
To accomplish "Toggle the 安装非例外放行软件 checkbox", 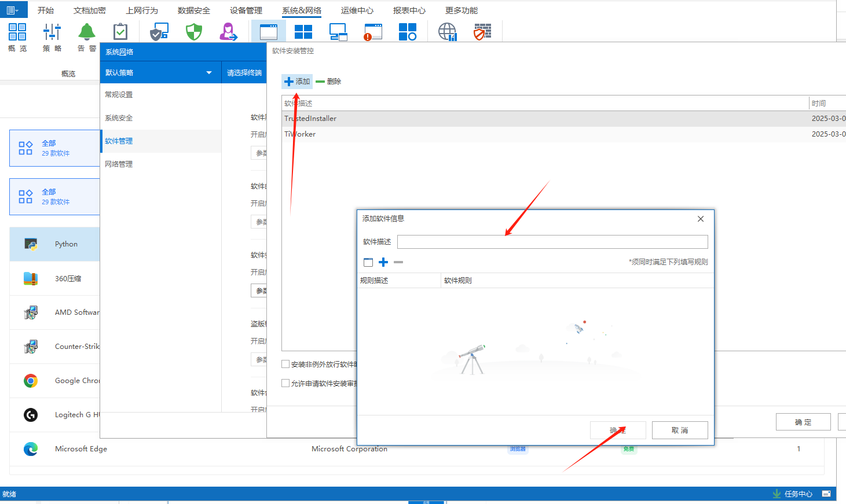I will 285,364.
